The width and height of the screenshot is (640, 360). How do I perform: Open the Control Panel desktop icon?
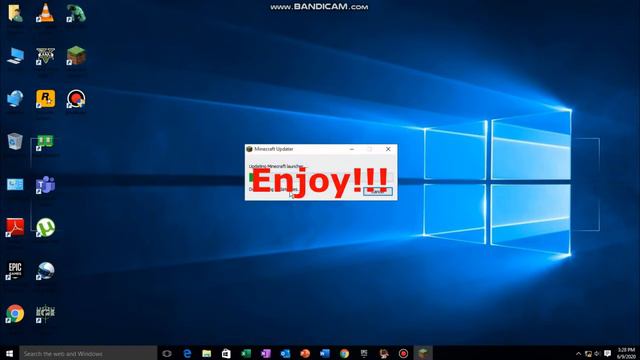[x=15, y=184]
